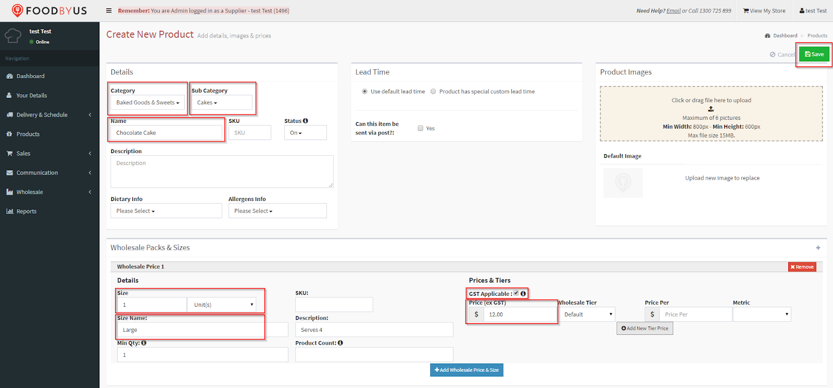Click the Cancel link
The height and width of the screenshot is (388, 833).
tap(782, 55)
